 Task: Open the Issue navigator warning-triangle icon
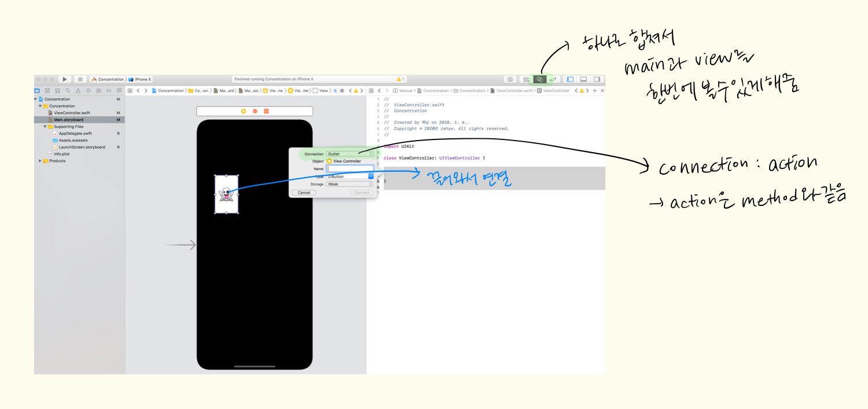coord(78,91)
